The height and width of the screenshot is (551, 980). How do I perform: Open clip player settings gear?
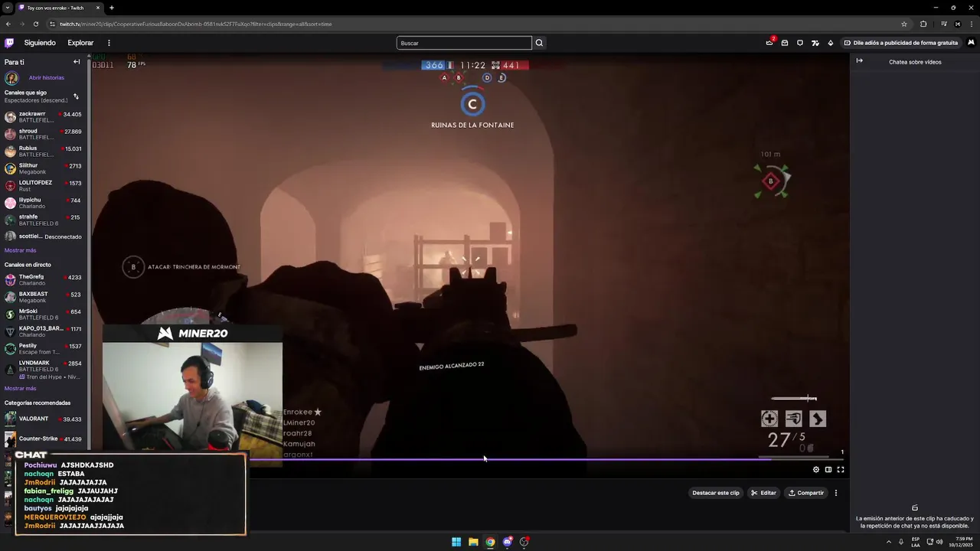pyautogui.click(x=816, y=470)
